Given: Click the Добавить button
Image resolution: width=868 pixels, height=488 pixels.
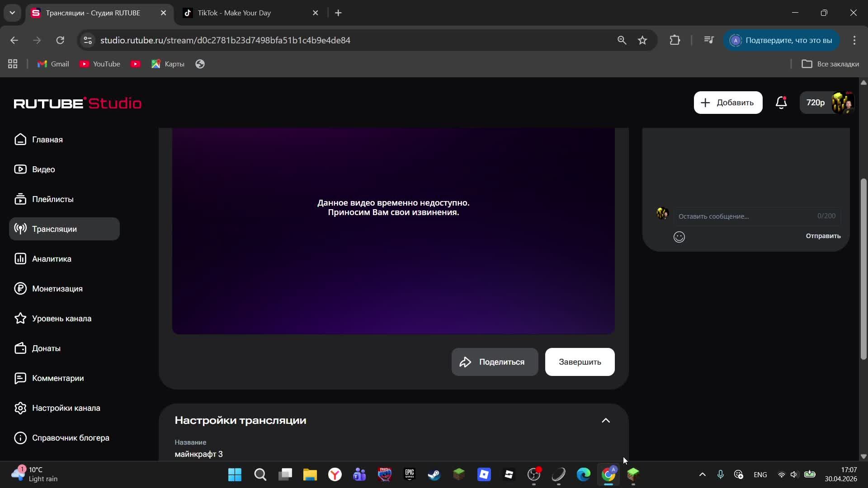Looking at the screenshot, I should pyautogui.click(x=728, y=103).
